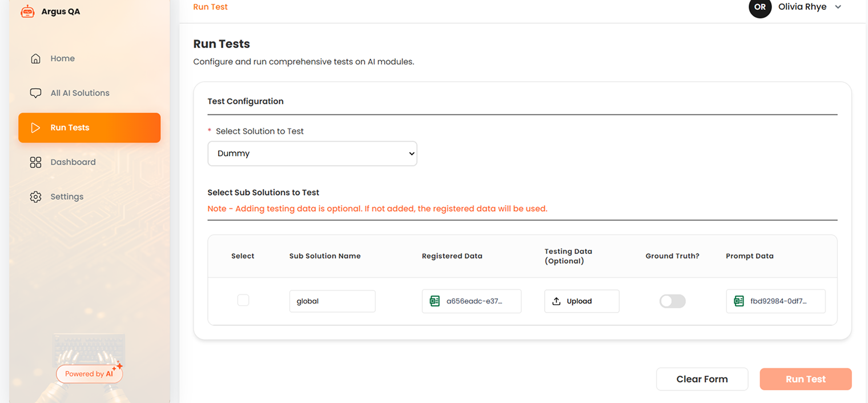Click the spreadsheet icon in Registered Data file
The image size is (868, 403).
[x=435, y=301]
